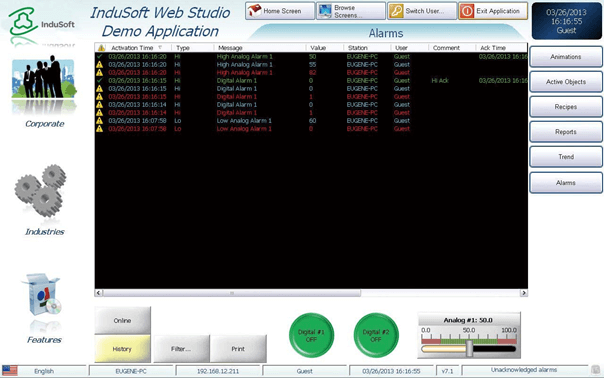Switch alarm view to History mode

click(x=123, y=349)
